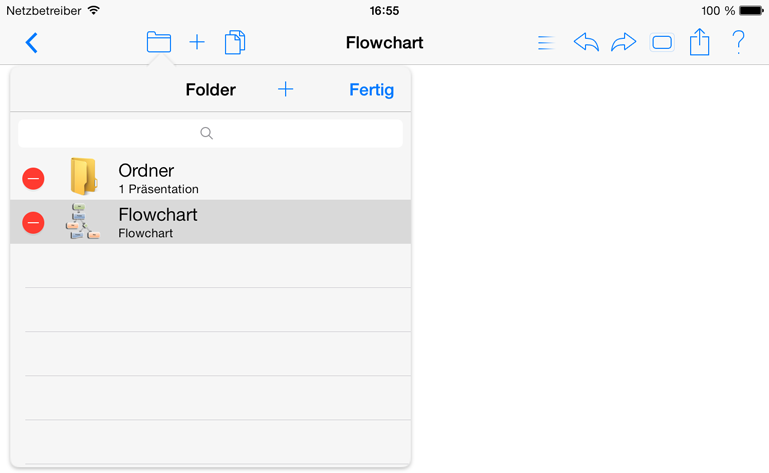Image resolution: width=769 pixels, height=473 pixels.
Task: Tap the Folder popover title
Action: coord(210,90)
